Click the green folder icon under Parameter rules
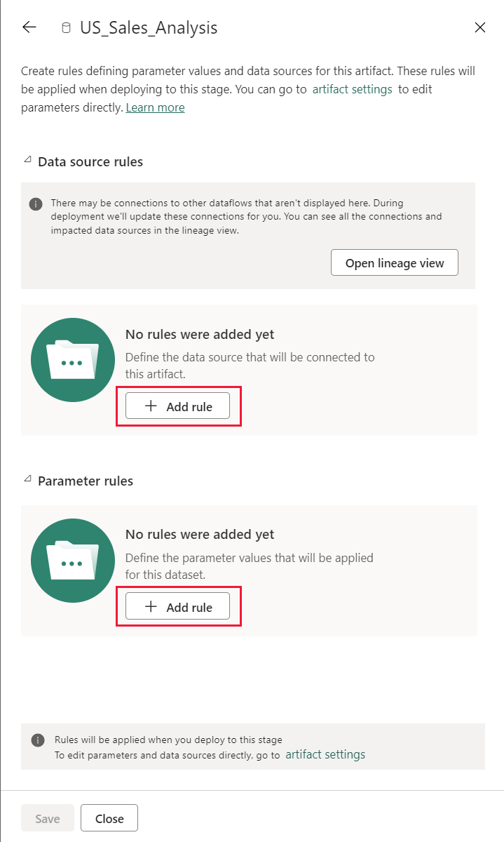Screen dimensions: 504x842 pos(72,560)
